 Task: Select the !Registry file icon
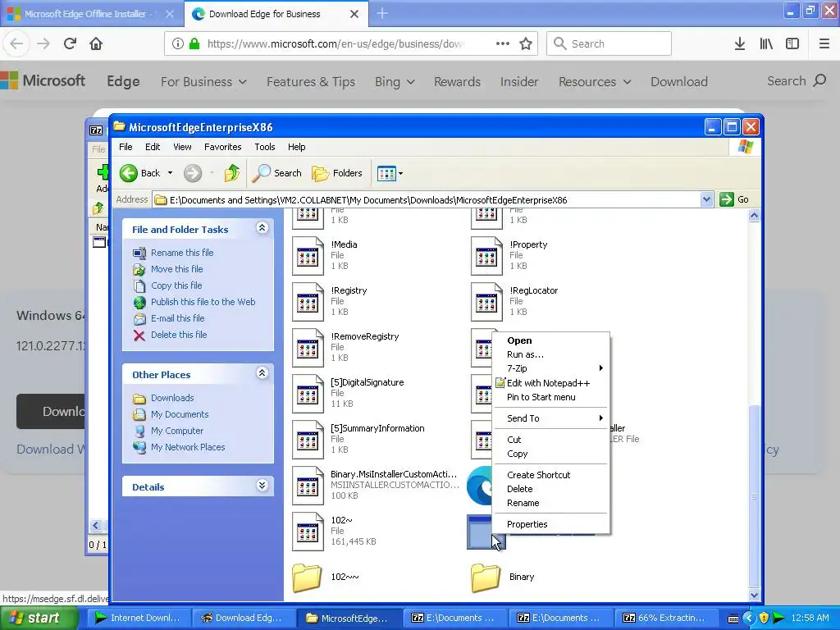tap(308, 302)
